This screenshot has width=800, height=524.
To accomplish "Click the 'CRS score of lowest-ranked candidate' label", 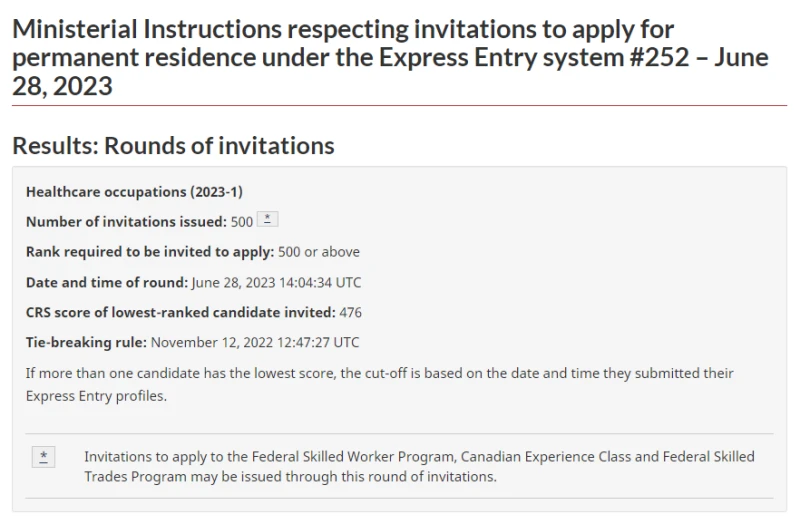I will (181, 312).
